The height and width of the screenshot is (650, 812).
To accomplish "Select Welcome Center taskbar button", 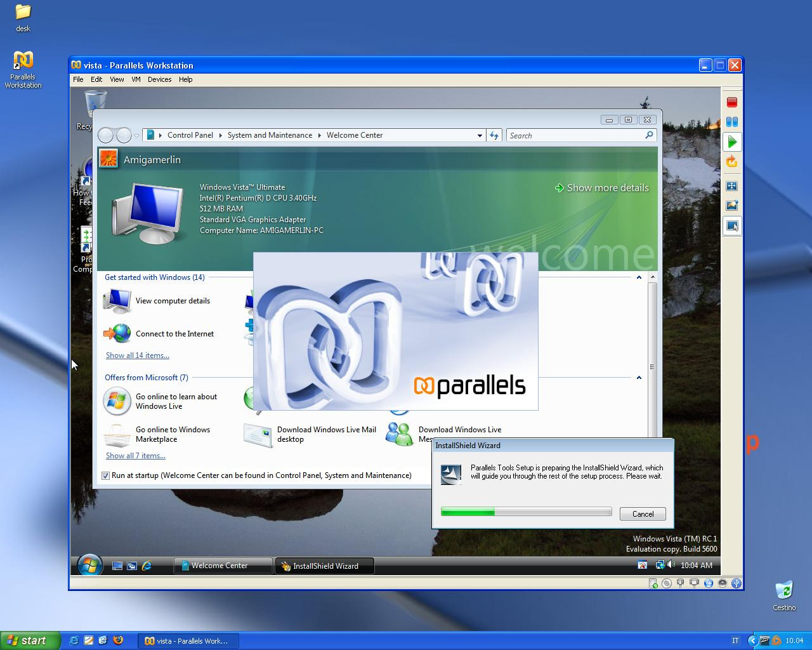I will [223, 566].
